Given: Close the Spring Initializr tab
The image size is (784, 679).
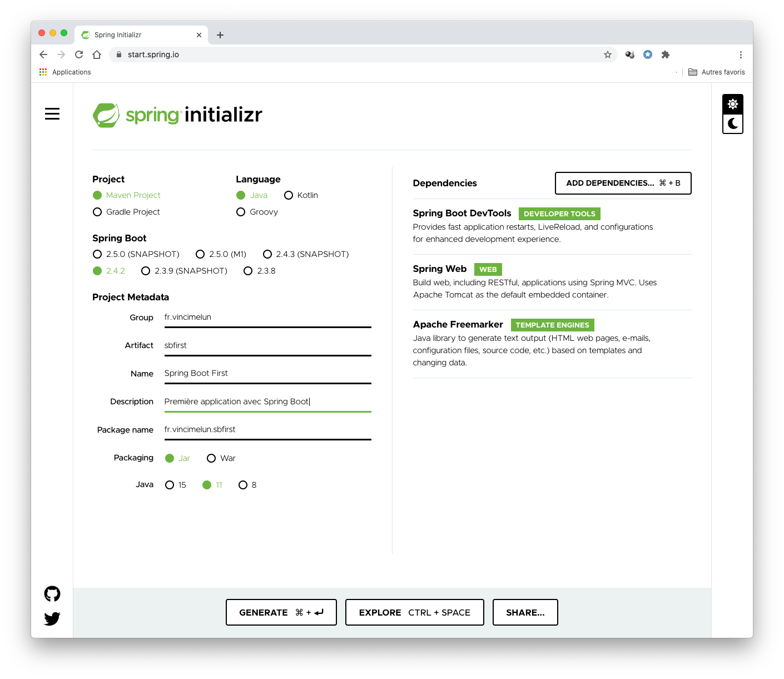Looking at the screenshot, I should point(199,35).
